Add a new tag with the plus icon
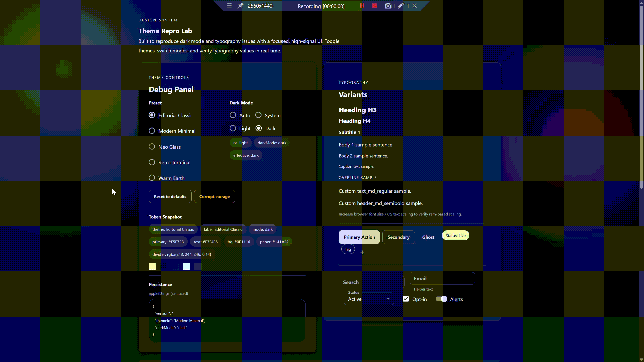 tap(363, 252)
